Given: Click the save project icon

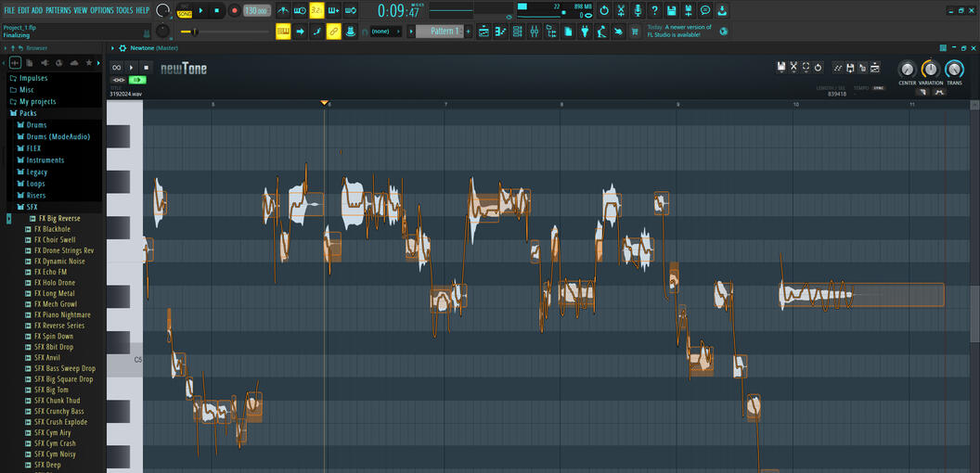Looking at the screenshot, I should (x=671, y=10).
